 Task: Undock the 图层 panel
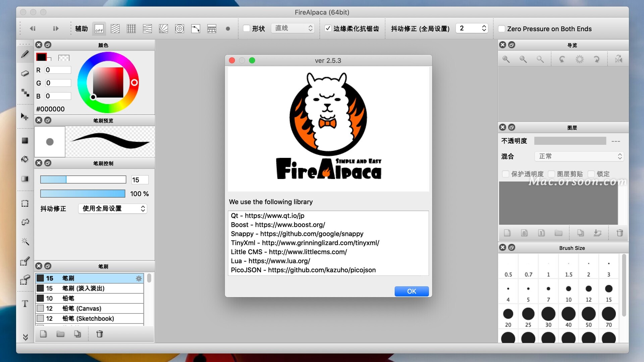[x=512, y=127]
